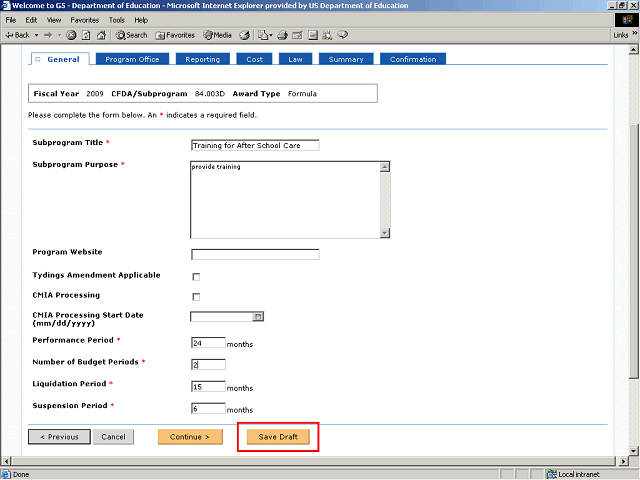
Task: Click the Internet Explorer title bar icon
Action: click(6, 5)
